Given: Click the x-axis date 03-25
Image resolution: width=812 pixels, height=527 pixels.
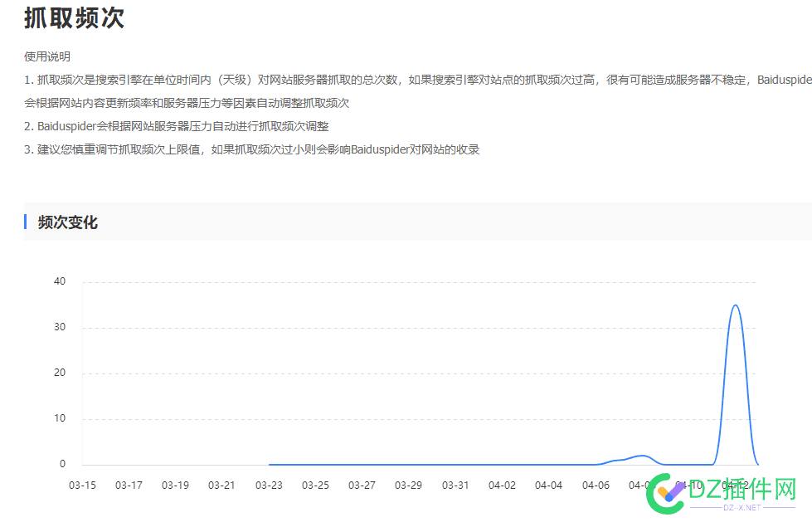Looking at the screenshot, I should pos(315,486).
